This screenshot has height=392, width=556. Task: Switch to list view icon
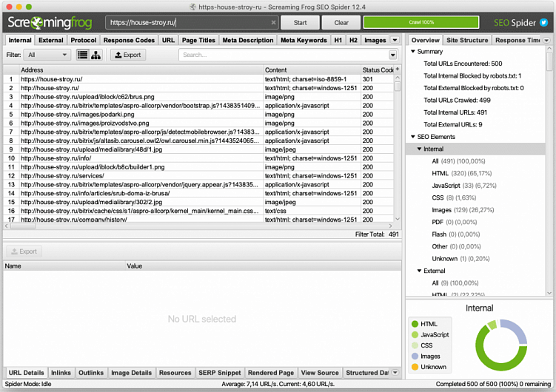pos(83,55)
